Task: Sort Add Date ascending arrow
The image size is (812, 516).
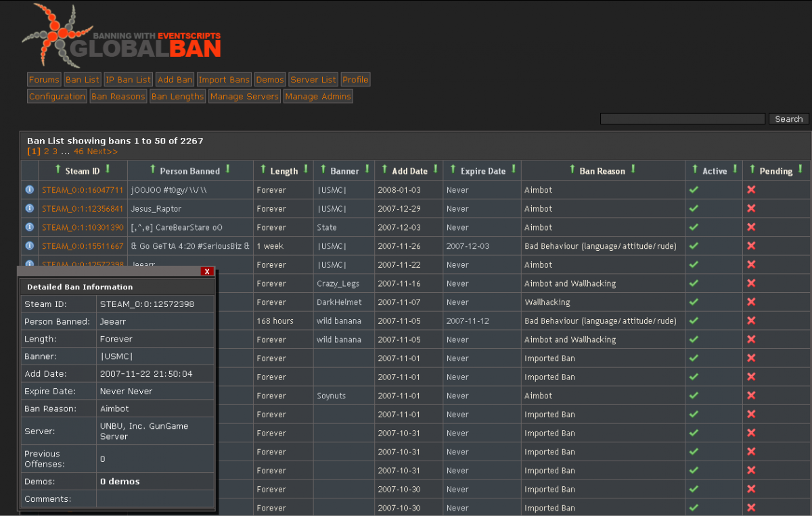Action: [384, 169]
